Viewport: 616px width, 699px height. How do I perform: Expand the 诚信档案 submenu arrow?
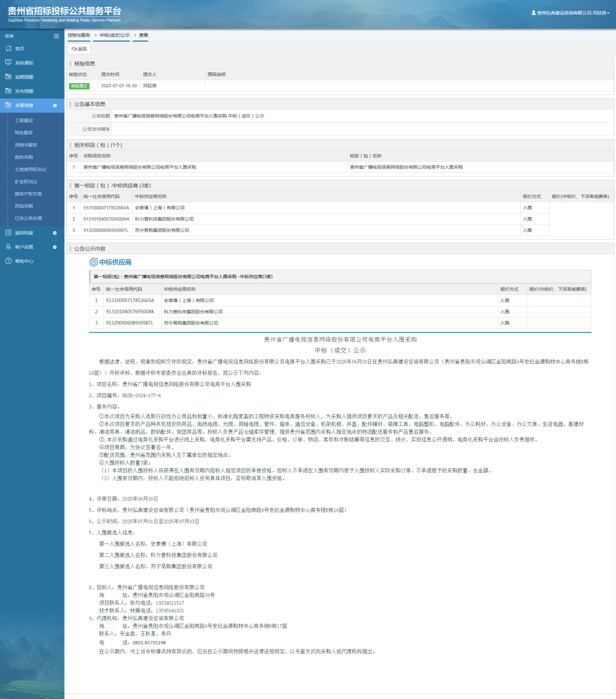55,233
